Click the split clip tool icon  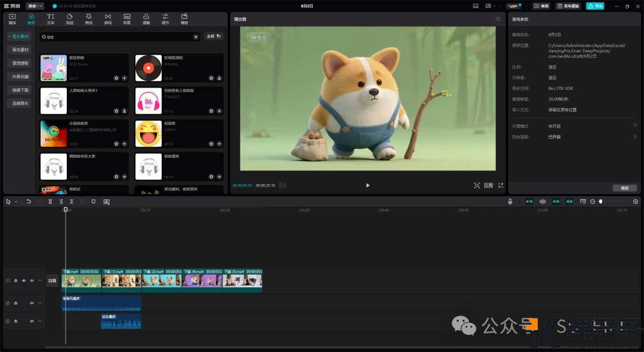coord(51,202)
